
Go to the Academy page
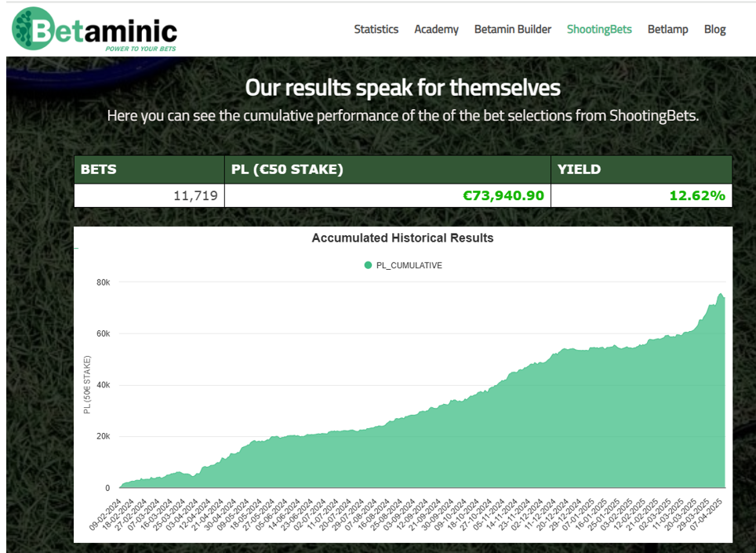[436, 29]
